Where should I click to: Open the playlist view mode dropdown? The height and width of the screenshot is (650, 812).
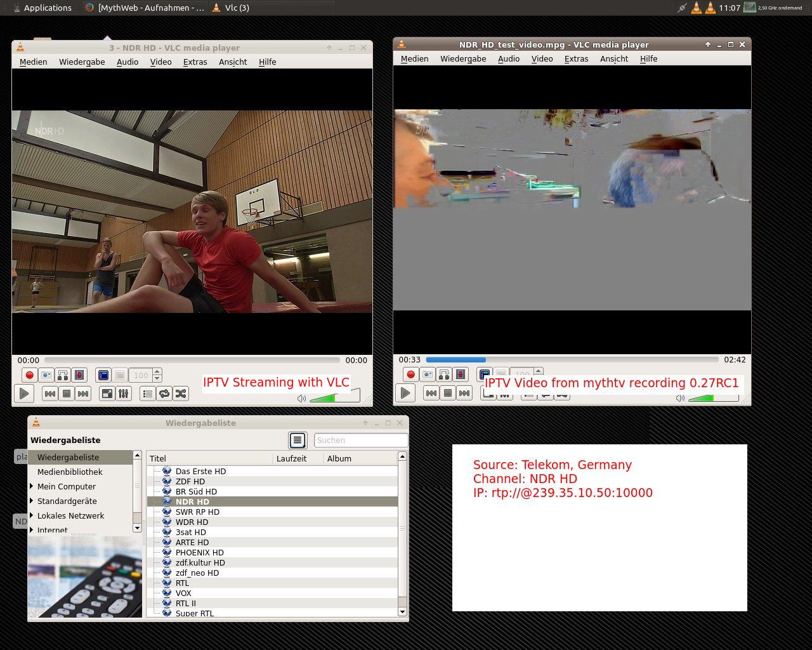pyautogui.click(x=297, y=440)
